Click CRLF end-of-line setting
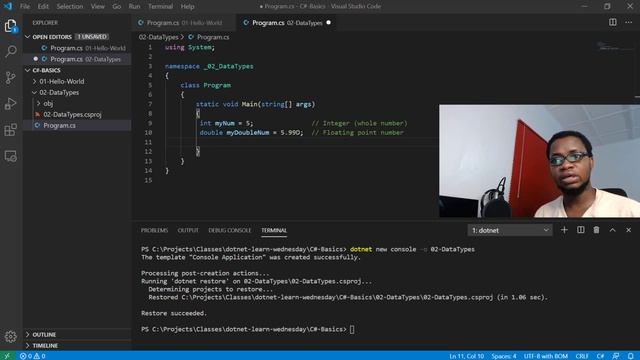Image resolution: width=640 pixels, height=360 pixels. pos(582,356)
